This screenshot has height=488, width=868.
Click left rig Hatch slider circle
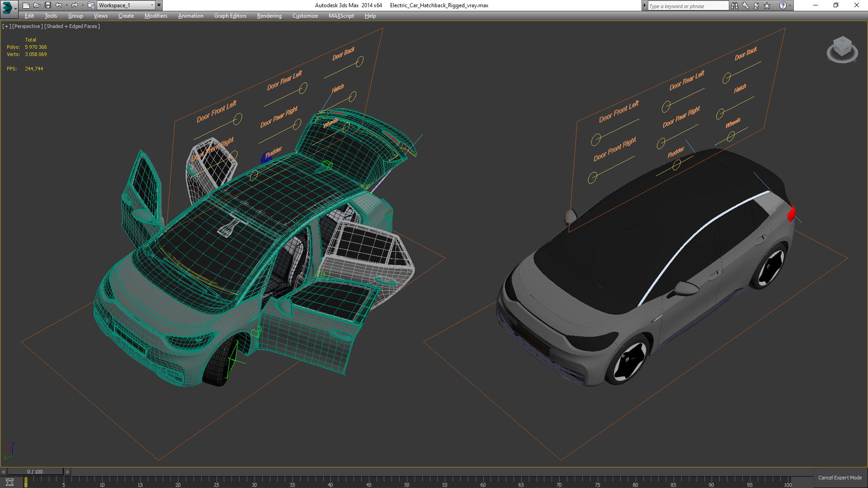pos(353,96)
